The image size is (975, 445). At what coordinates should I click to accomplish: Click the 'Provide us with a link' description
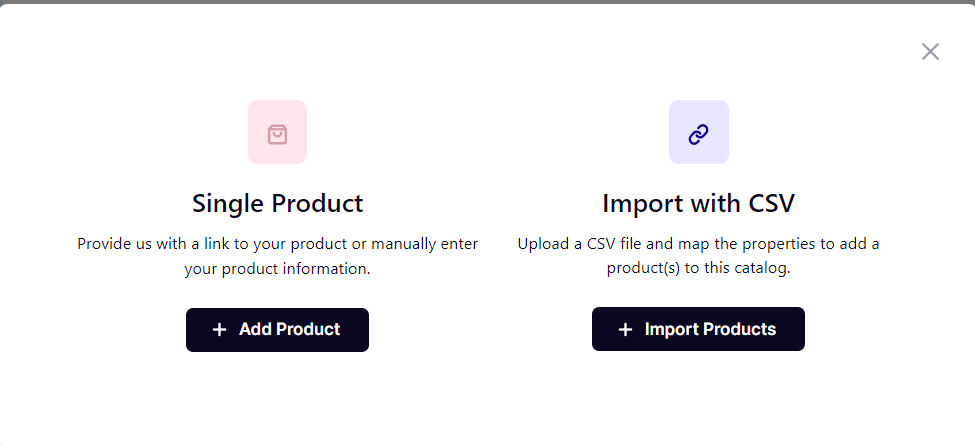pos(277,256)
